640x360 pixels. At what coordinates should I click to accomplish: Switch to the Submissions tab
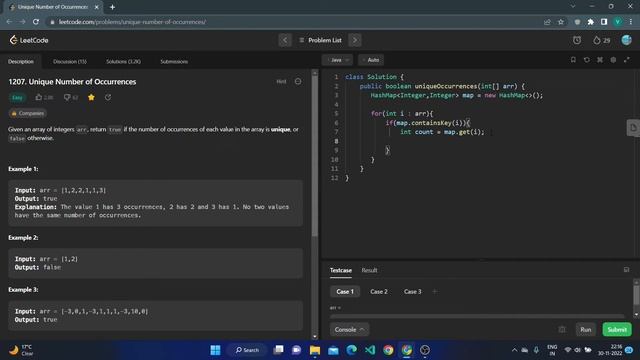pyautogui.click(x=174, y=61)
